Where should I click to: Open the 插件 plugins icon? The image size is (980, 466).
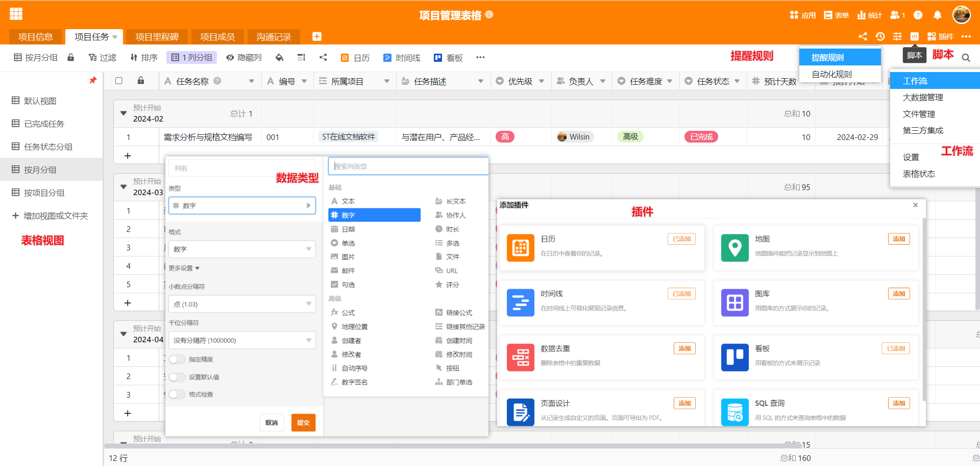(x=940, y=36)
